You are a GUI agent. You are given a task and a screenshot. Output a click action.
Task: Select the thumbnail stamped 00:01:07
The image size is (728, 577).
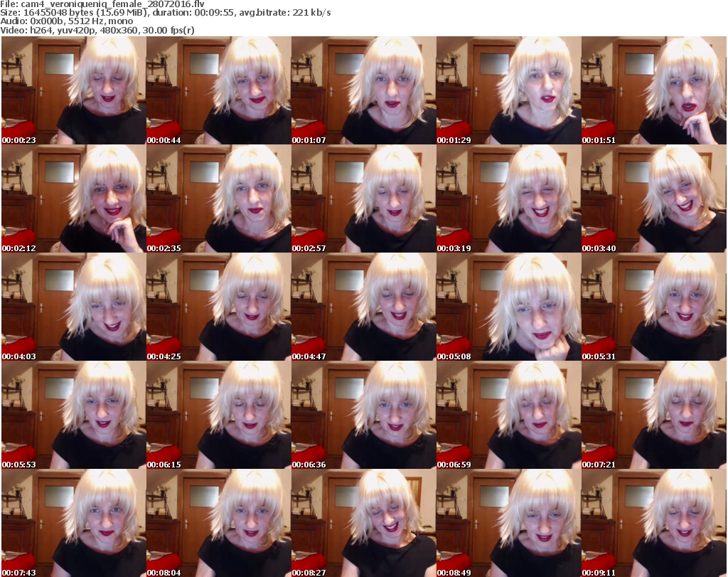coord(363,90)
